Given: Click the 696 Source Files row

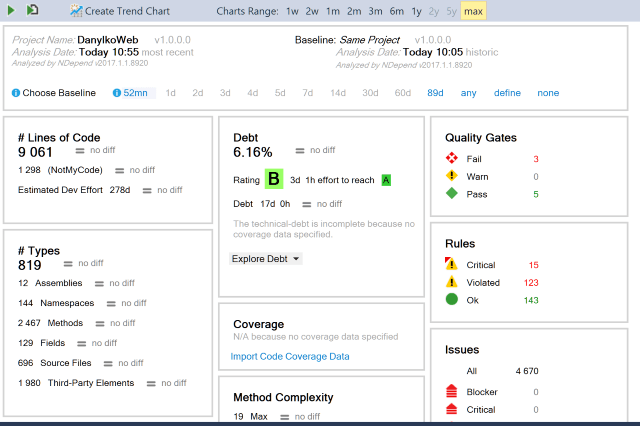Looking at the screenshot, I should tap(80, 363).
